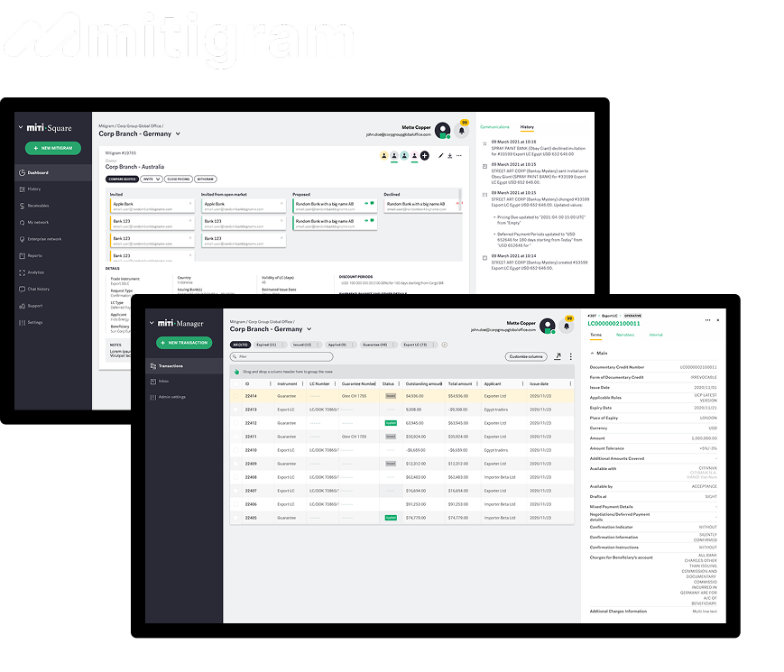Open Support in the miti Square sidebar
This screenshot has width=784, height=672.
[x=52, y=306]
